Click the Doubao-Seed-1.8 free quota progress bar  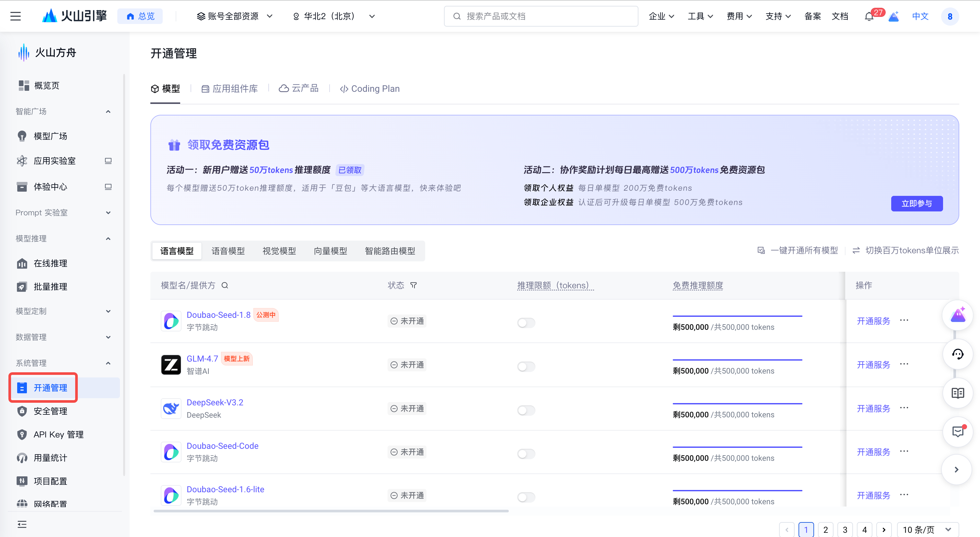[737, 316]
